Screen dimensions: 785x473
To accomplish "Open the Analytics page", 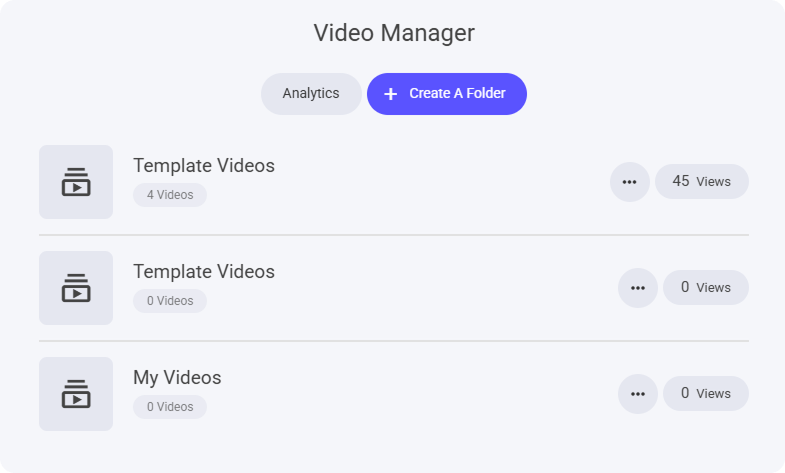I will 311,94.
